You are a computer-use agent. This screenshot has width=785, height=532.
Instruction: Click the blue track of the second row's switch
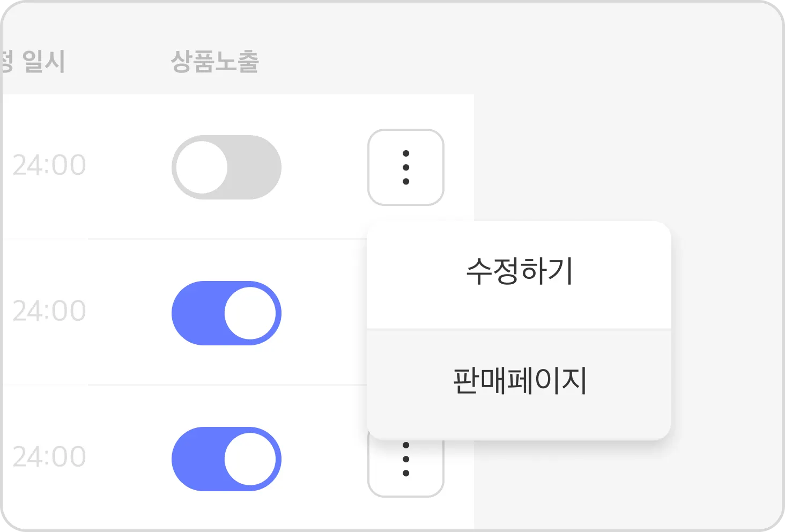(x=196, y=313)
